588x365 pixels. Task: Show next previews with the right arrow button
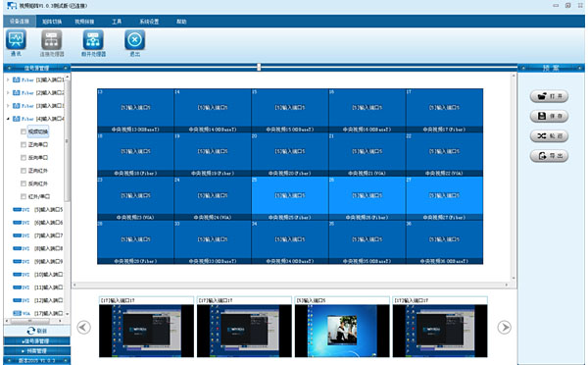(x=504, y=327)
